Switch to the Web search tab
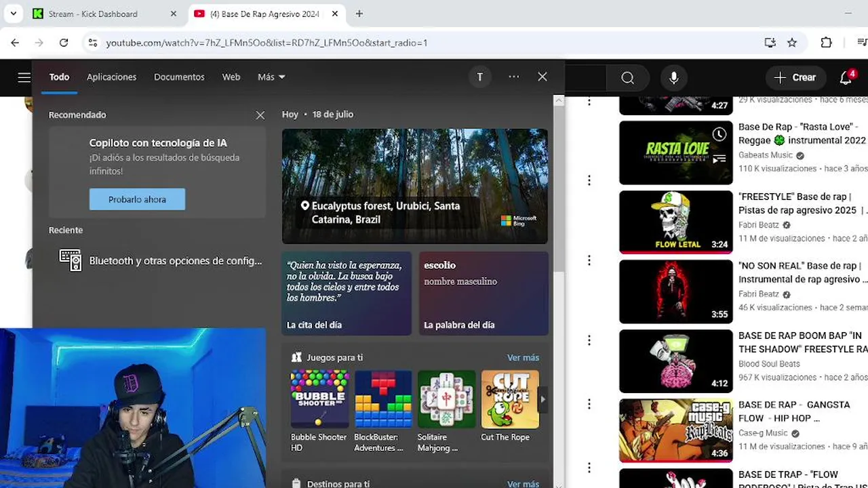The image size is (868, 488). click(231, 77)
